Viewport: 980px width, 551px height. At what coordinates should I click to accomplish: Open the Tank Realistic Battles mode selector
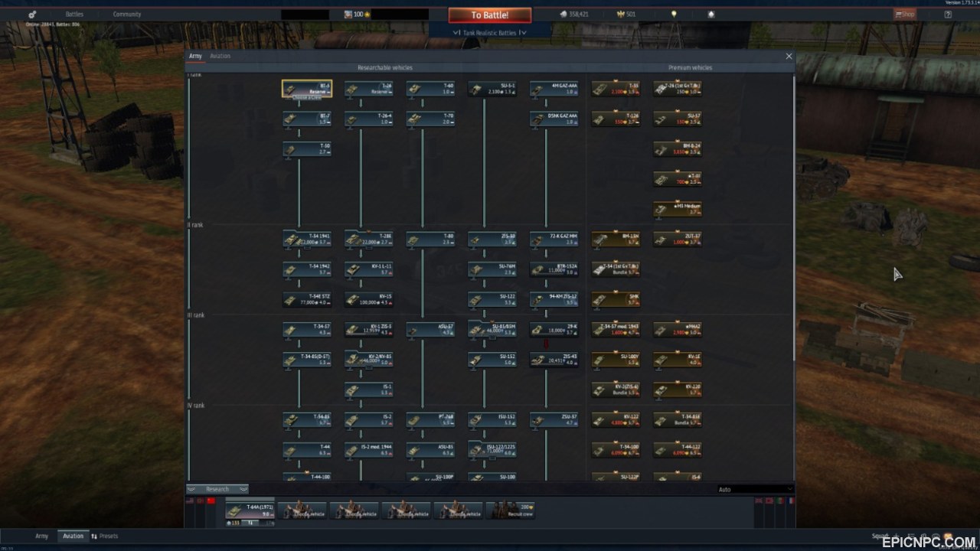click(x=490, y=33)
